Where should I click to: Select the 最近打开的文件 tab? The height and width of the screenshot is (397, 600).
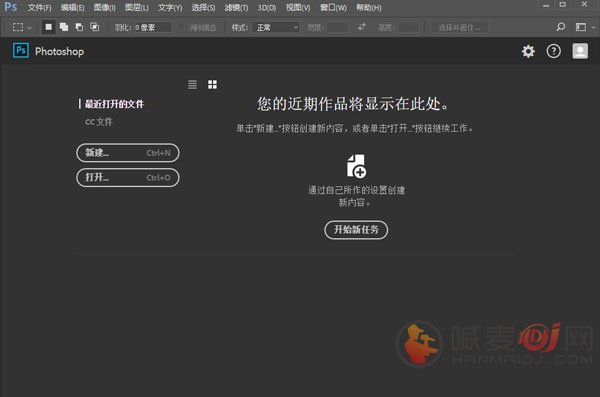pyautogui.click(x=114, y=104)
